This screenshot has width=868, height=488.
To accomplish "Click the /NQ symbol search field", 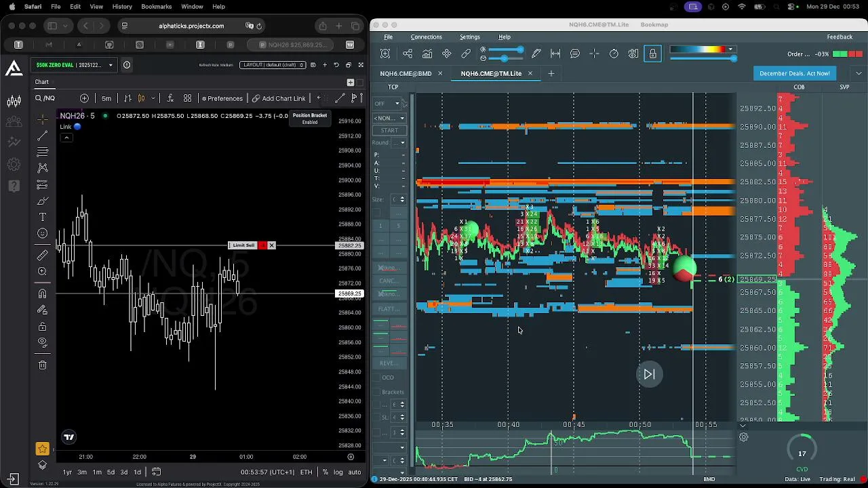I will (x=54, y=98).
